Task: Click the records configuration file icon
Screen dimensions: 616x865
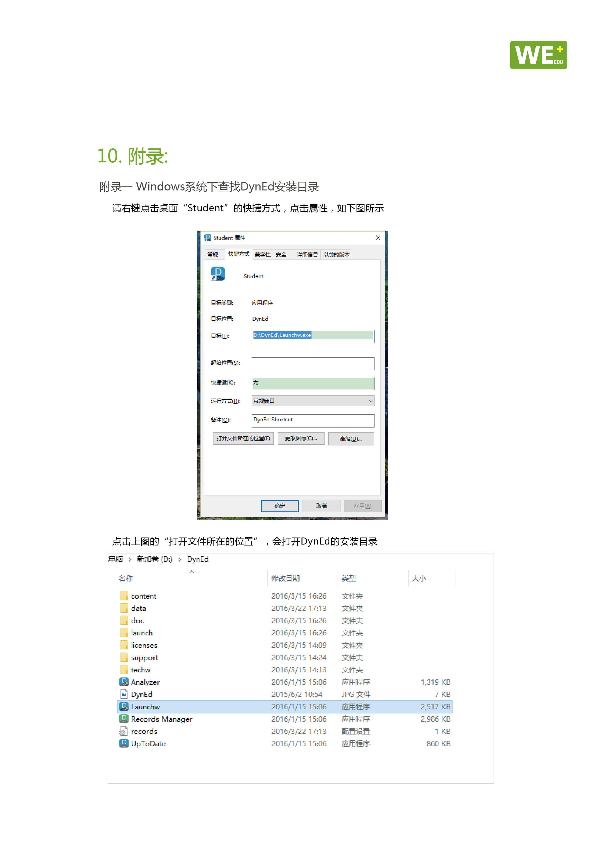Action: click(x=124, y=731)
